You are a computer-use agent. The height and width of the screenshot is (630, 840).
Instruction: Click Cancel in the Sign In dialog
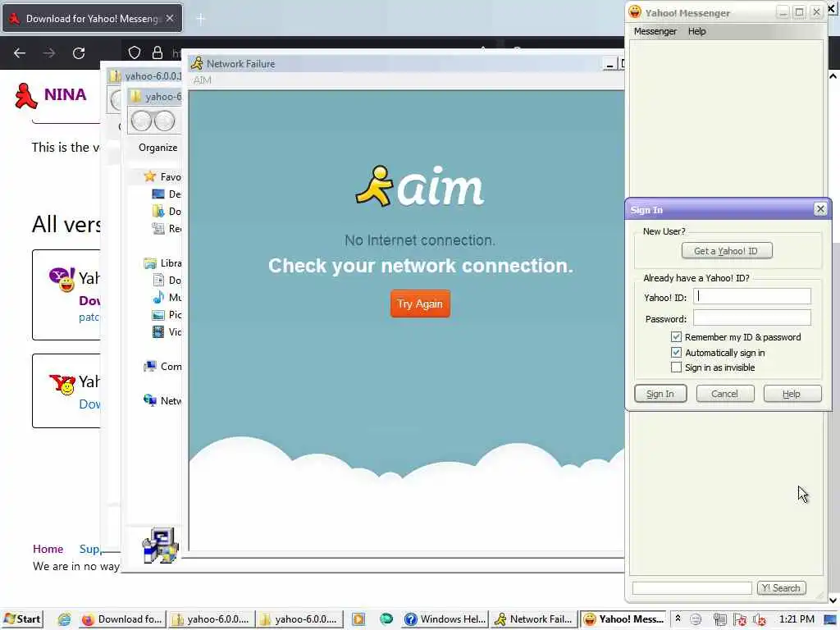point(724,394)
